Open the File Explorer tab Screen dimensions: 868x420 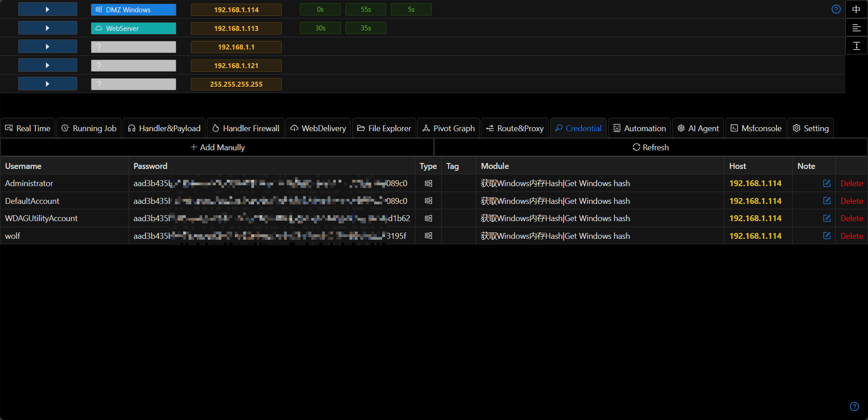pos(384,128)
